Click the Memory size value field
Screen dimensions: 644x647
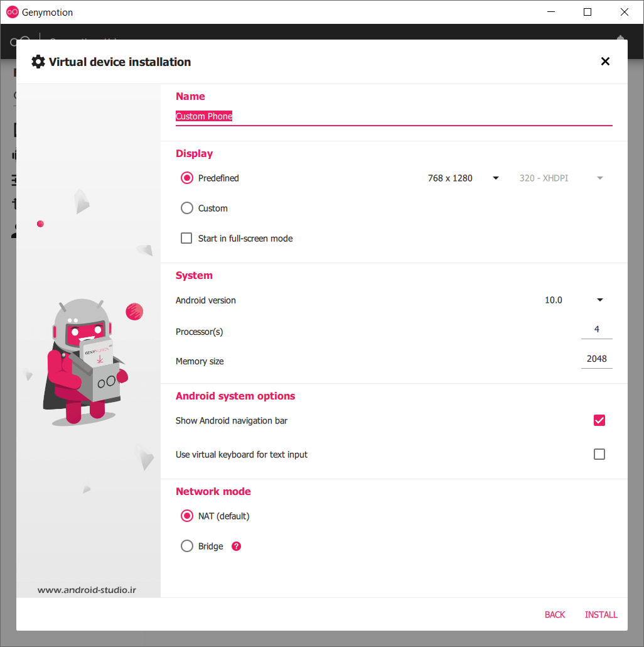595,358
